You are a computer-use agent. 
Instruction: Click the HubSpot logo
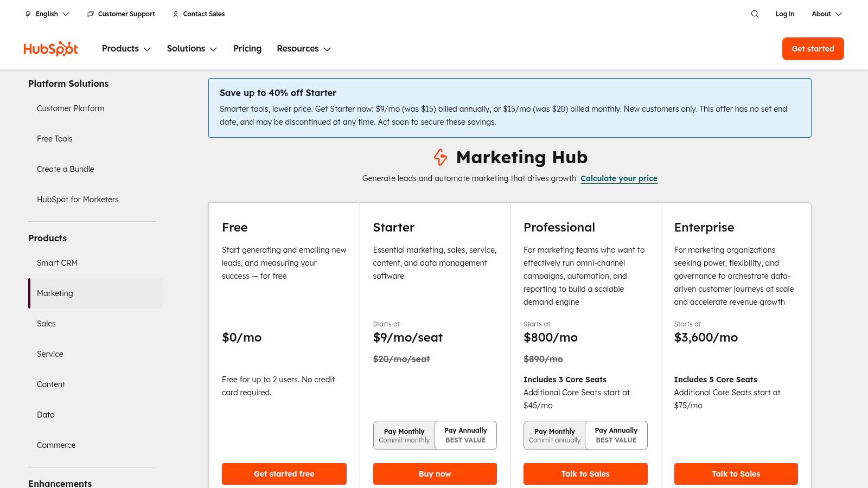tap(50, 48)
